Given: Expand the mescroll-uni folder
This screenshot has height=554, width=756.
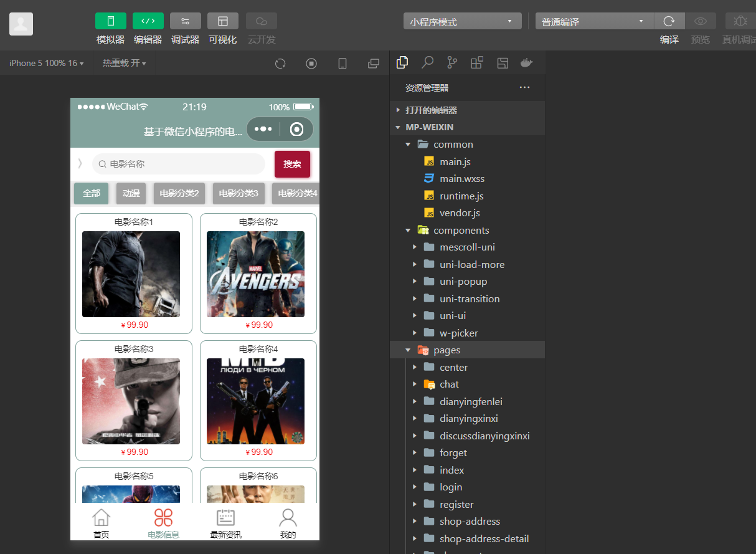Looking at the screenshot, I should [x=468, y=247].
